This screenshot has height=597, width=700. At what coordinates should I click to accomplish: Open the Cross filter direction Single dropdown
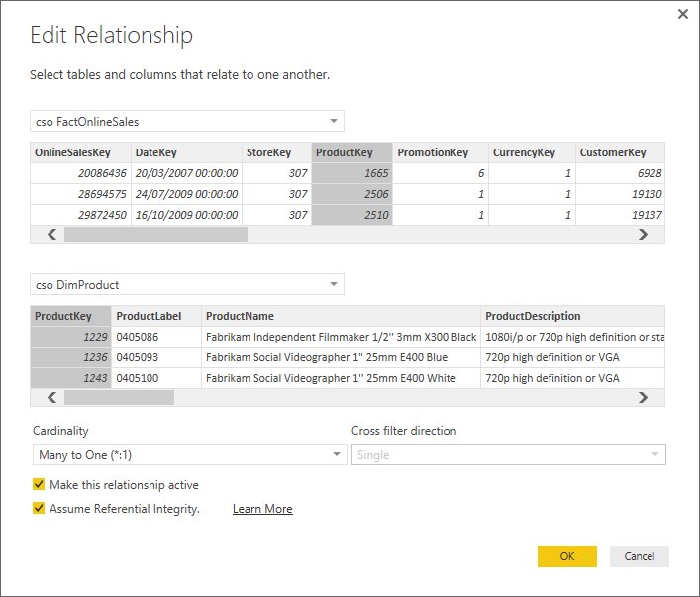click(x=509, y=454)
